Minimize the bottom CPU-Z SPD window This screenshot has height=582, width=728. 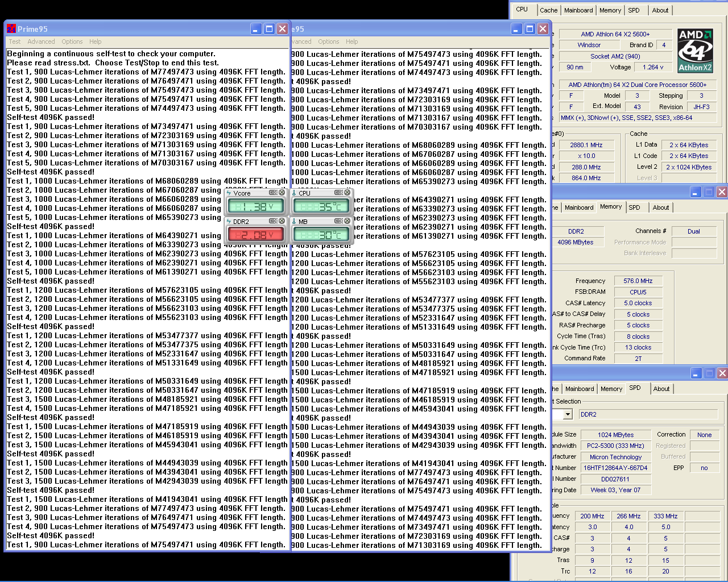click(696, 373)
